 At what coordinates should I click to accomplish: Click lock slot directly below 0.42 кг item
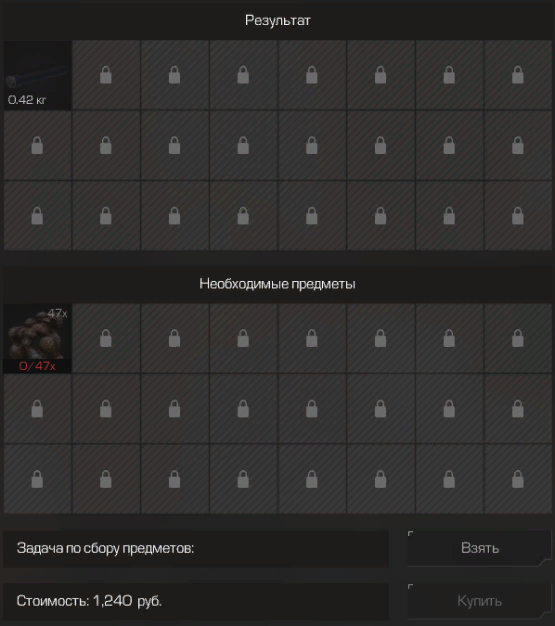(38, 145)
